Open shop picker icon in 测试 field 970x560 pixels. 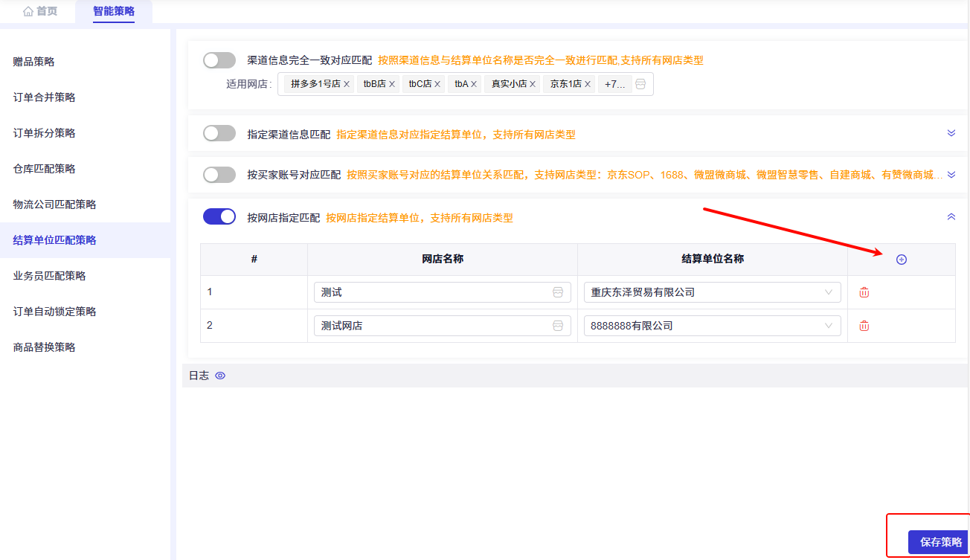point(558,292)
